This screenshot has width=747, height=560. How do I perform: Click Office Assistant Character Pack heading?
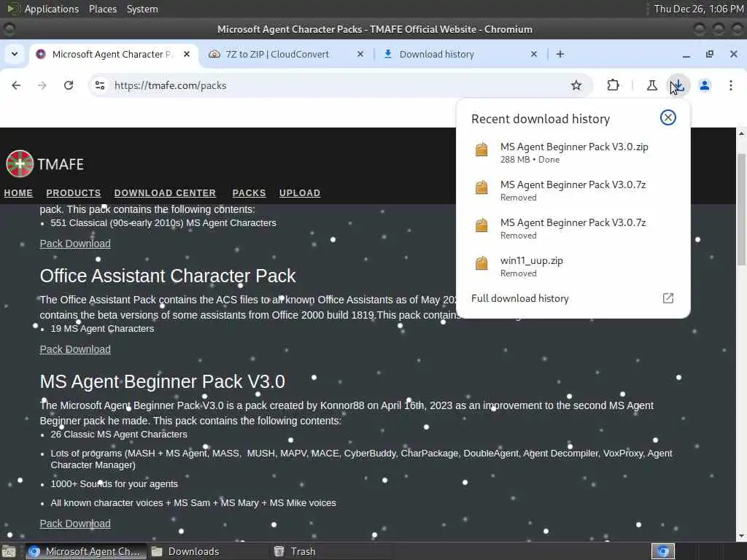[x=168, y=276]
